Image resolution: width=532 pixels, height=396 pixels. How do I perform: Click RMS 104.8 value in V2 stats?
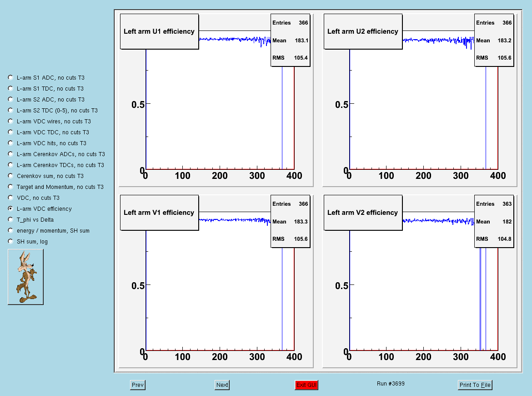click(x=505, y=239)
